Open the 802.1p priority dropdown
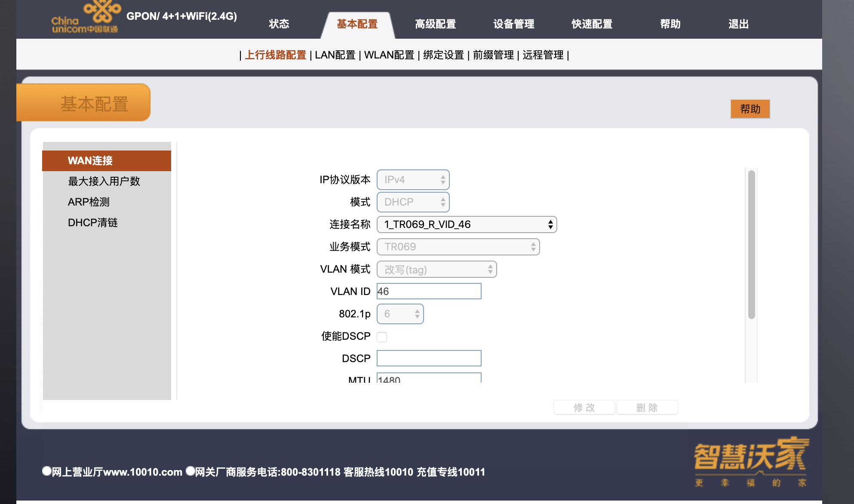854x504 pixels. pyautogui.click(x=400, y=314)
